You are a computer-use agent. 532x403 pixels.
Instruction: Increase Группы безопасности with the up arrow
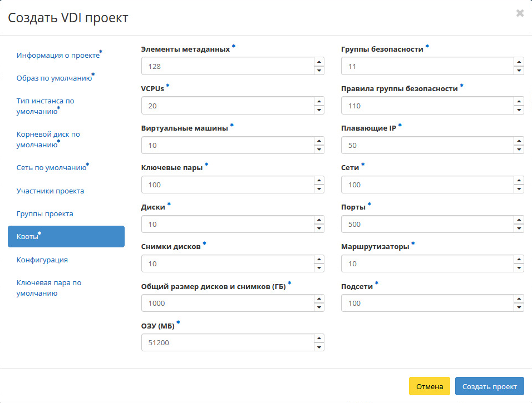point(519,62)
